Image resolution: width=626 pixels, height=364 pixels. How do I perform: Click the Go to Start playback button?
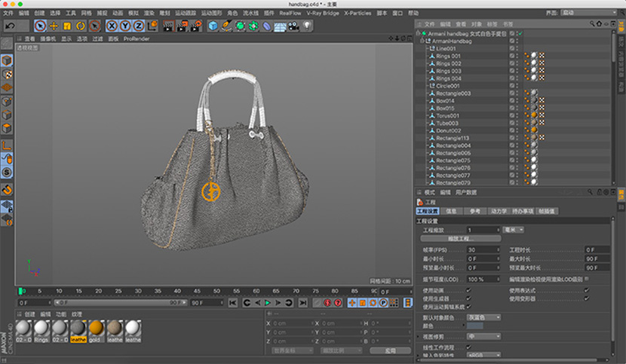[233, 303]
